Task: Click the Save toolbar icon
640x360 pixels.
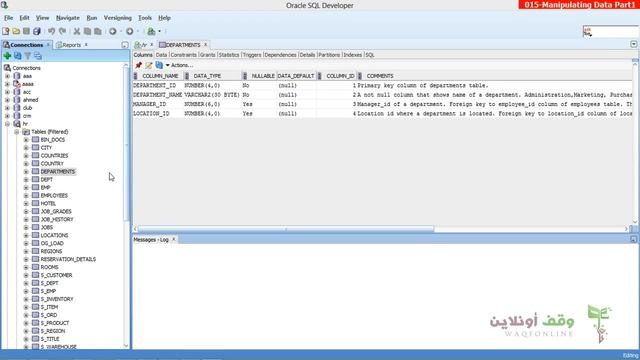Action: tap(26, 31)
